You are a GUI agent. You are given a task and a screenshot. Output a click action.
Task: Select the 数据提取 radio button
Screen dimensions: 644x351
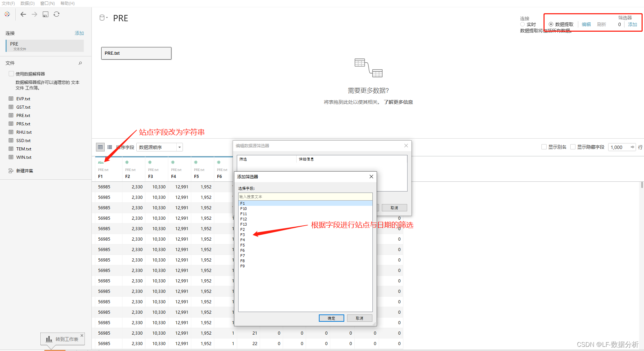pyautogui.click(x=551, y=24)
